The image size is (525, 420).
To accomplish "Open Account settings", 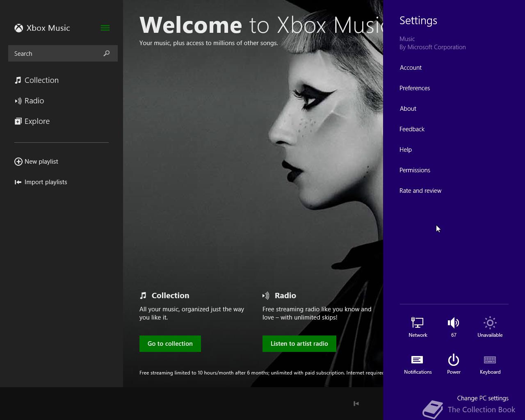I will (411, 68).
